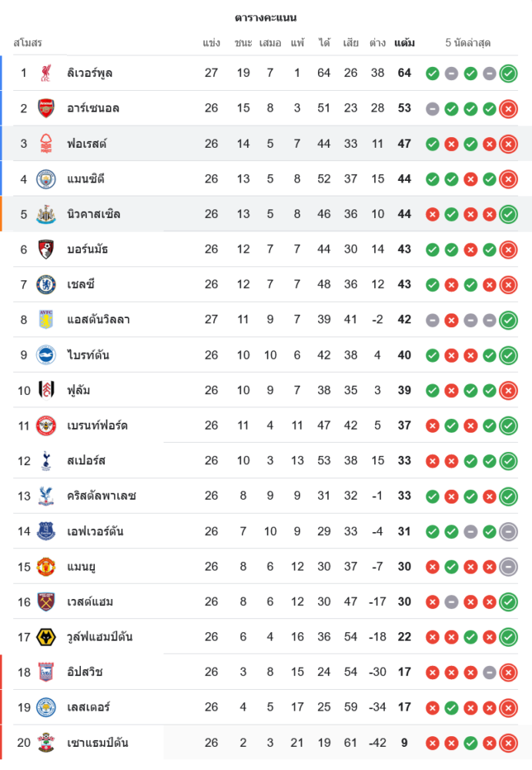
Task: Click the Manchester United crest icon
Action: point(45,567)
